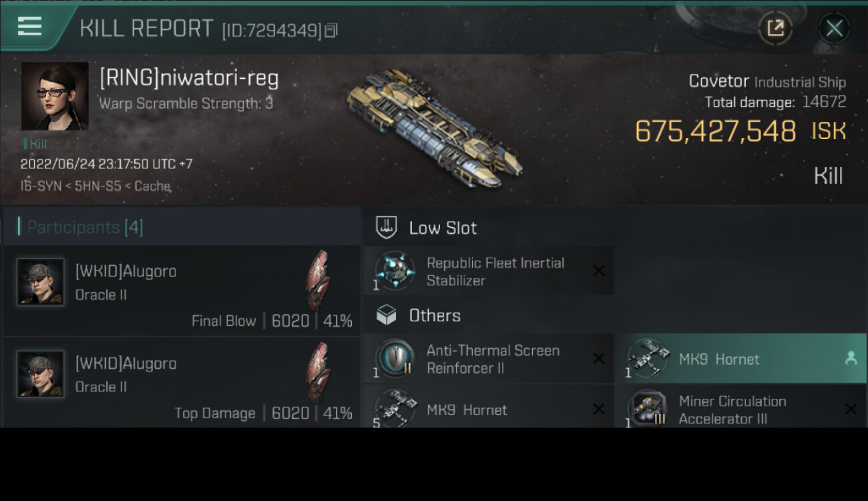This screenshot has width=868, height=501.
Task: Click the share kill report icon
Action: point(775,28)
